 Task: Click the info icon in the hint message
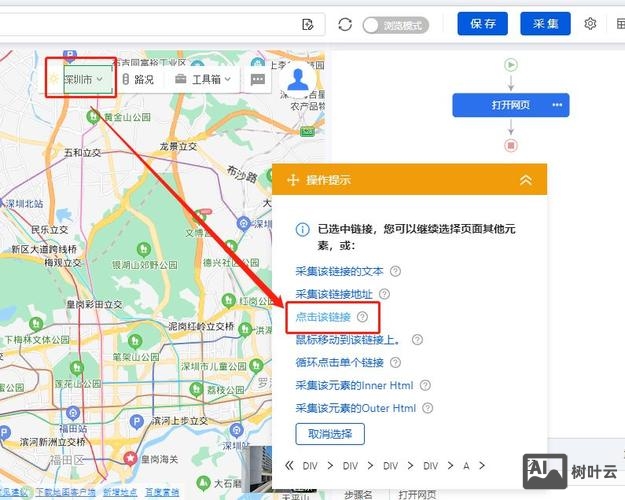pos(302,229)
